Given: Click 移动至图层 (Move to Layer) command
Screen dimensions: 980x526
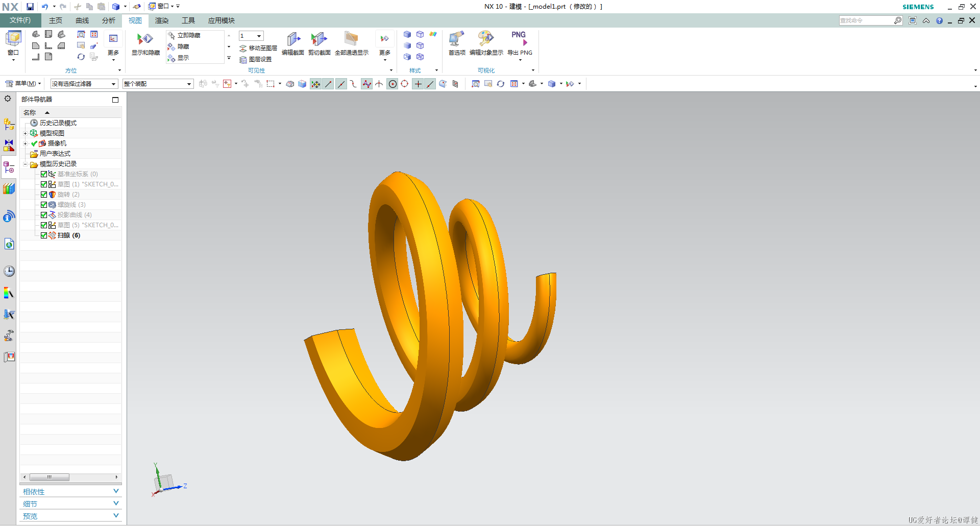Looking at the screenshot, I should click(258, 48).
